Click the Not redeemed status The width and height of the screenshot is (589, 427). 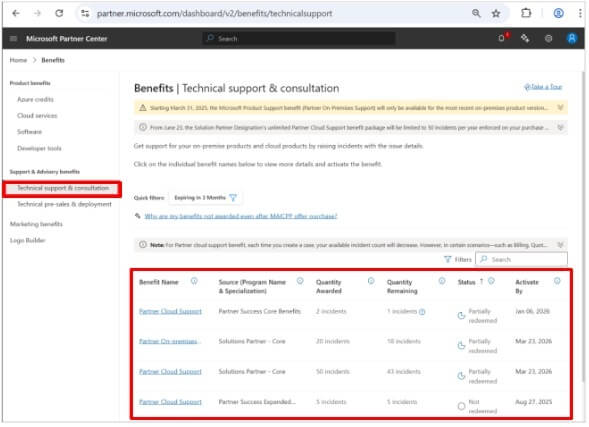[x=477, y=406]
